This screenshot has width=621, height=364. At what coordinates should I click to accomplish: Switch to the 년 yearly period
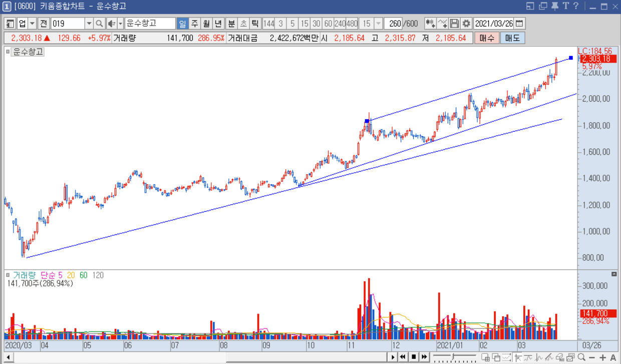[x=218, y=24]
